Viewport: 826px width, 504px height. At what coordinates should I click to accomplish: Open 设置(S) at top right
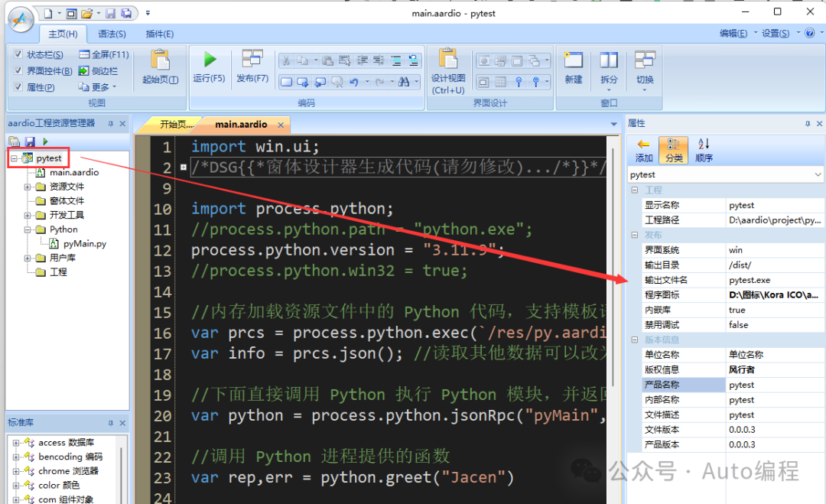pyautogui.click(x=776, y=34)
